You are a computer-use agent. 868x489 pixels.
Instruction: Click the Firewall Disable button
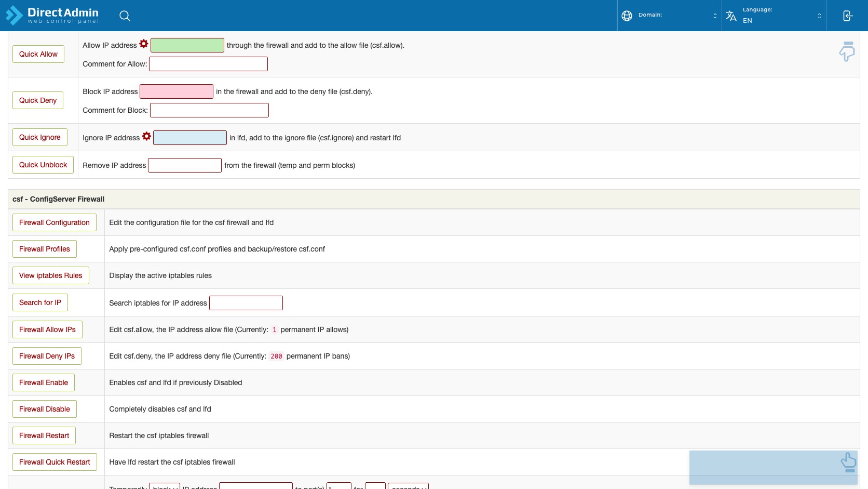(x=45, y=409)
